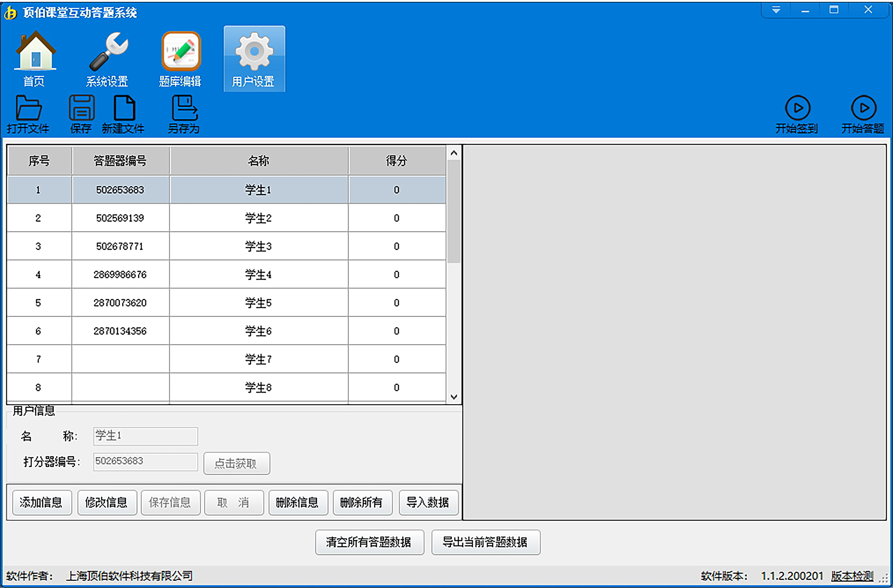Click the 删除所有 button

(363, 502)
